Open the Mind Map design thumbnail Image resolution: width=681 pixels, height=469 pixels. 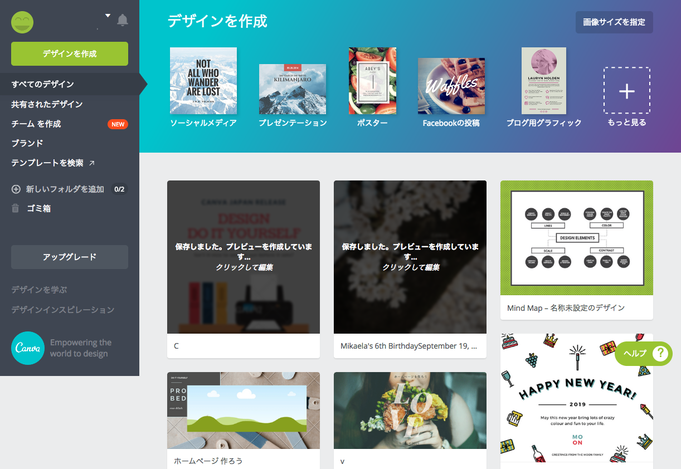[x=577, y=238]
